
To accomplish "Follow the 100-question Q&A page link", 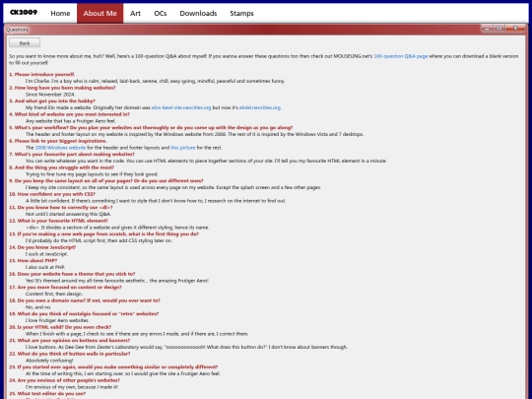I will [x=400, y=56].
